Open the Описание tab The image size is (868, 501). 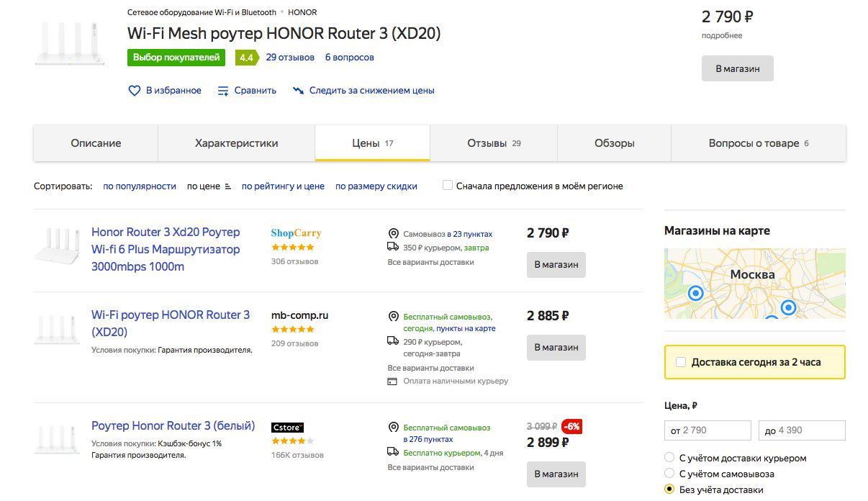(x=96, y=143)
